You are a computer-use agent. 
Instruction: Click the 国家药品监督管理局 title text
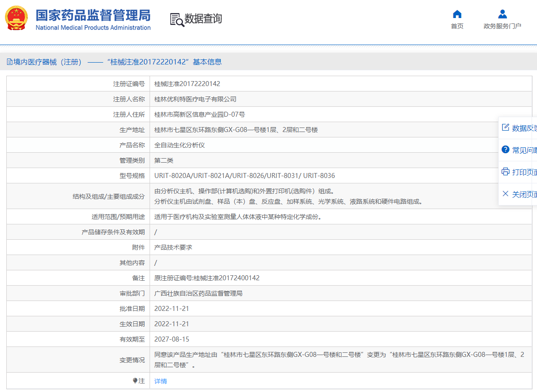93,15
